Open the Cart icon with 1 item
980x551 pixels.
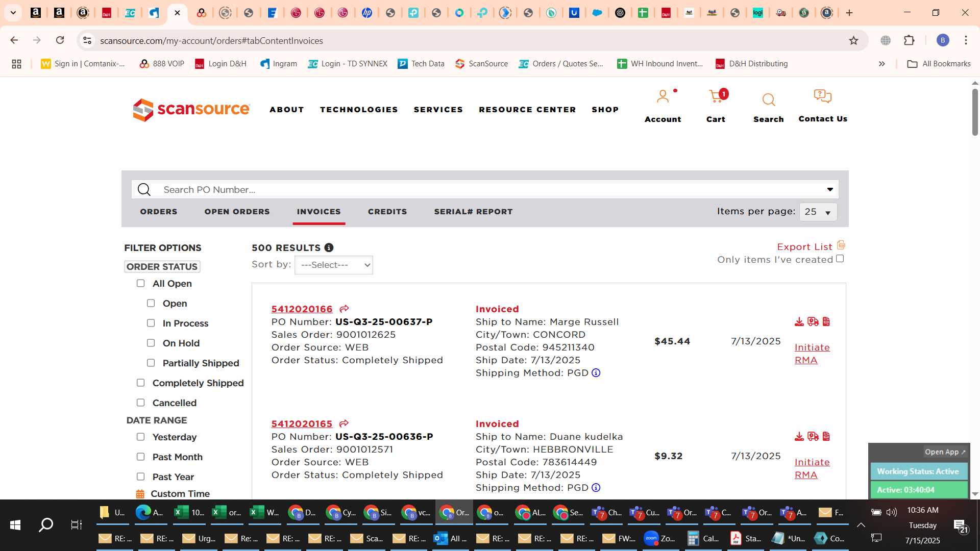click(x=717, y=96)
